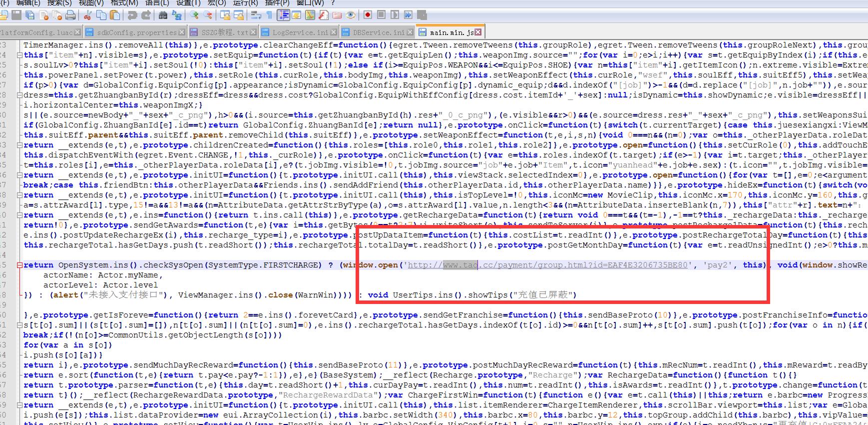Place cursor on the actorLevel: Actor.level line

pyautogui.click(x=100, y=285)
